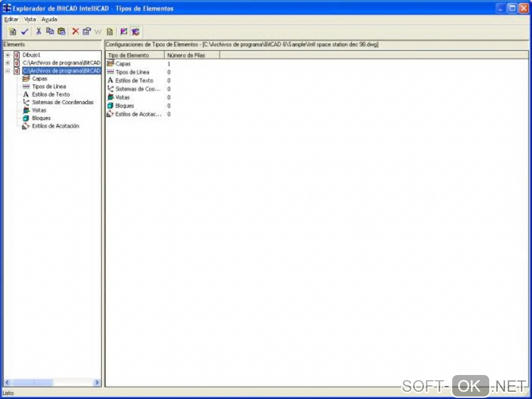Select Estilos de Texto in the tree

(x=51, y=94)
